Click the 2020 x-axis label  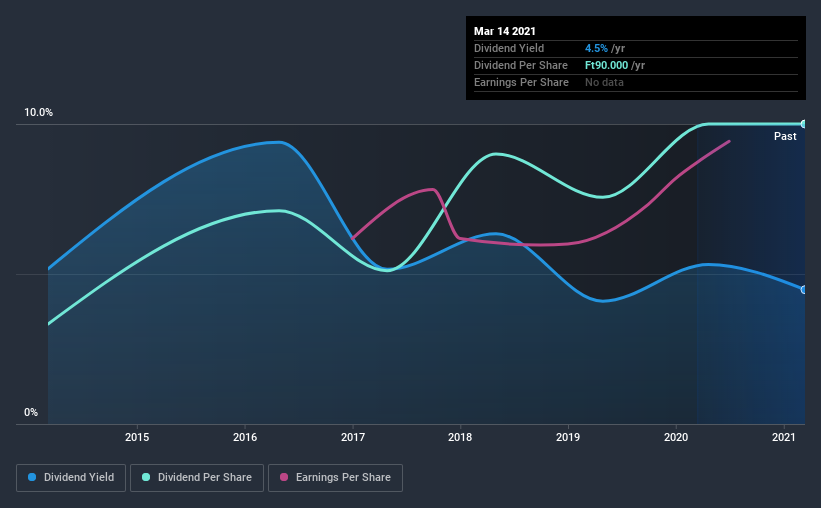[x=676, y=437]
